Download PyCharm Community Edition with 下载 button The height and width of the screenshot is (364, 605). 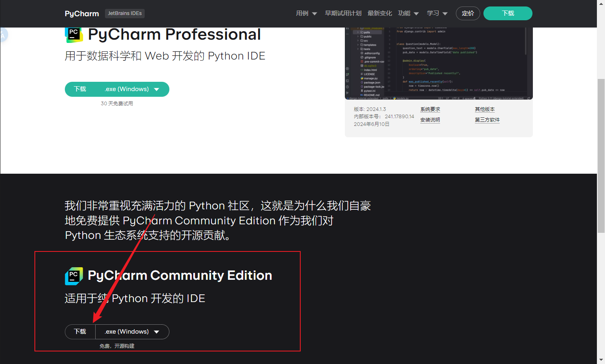tap(80, 332)
